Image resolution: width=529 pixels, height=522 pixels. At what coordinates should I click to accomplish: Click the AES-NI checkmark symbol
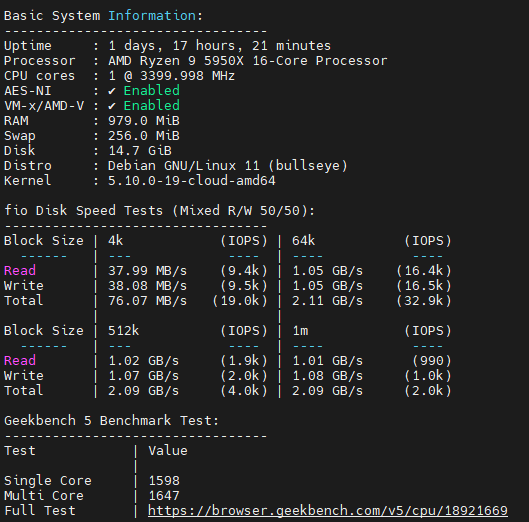click(x=112, y=91)
